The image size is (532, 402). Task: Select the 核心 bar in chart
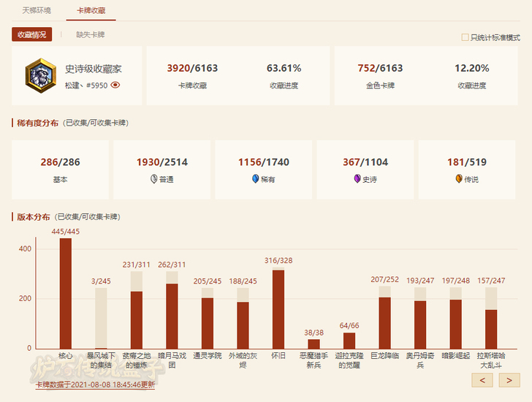click(x=66, y=293)
